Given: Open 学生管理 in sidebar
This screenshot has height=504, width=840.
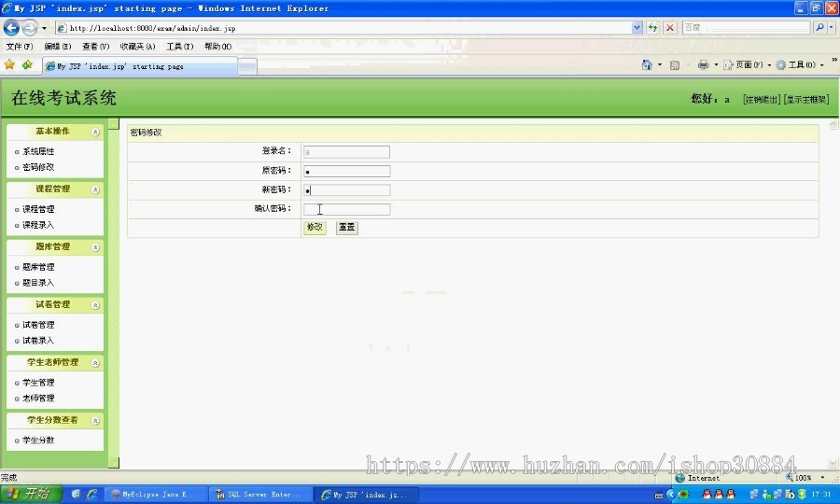Looking at the screenshot, I should click(x=38, y=383).
